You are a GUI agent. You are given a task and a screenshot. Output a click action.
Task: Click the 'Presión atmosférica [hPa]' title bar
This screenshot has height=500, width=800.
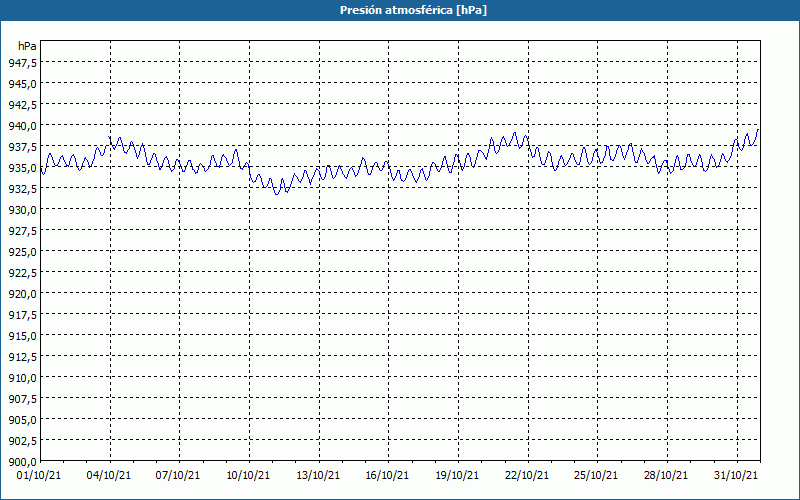click(x=400, y=10)
